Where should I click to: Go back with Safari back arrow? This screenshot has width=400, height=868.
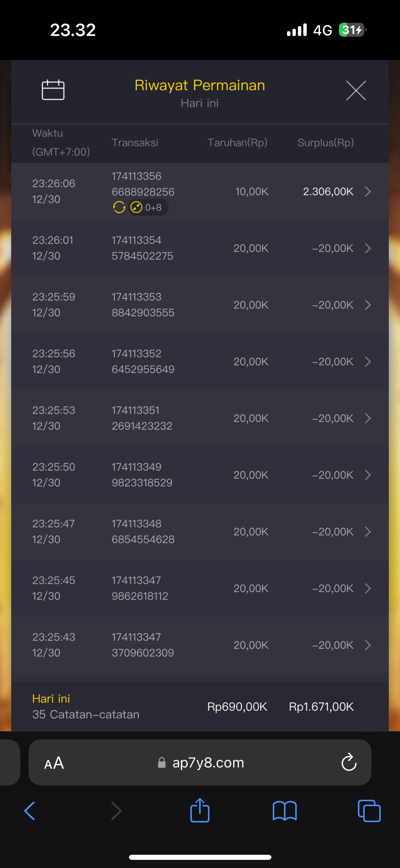(x=30, y=811)
